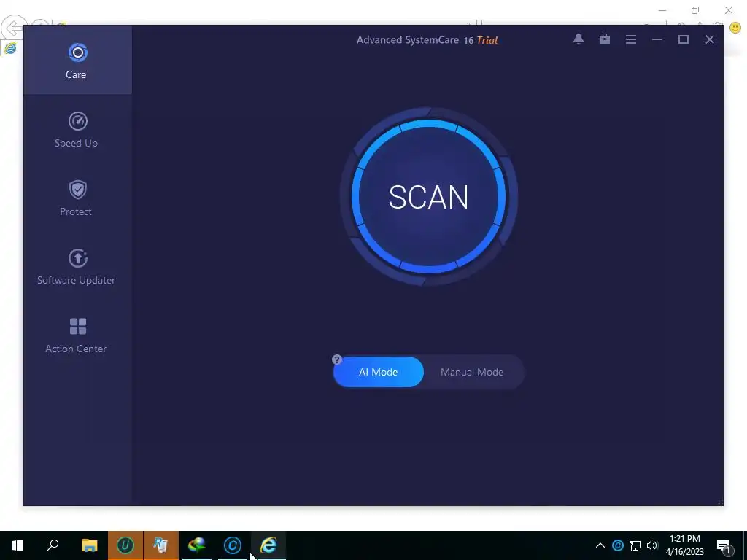Select the Care tab in sidebar

coord(77,60)
